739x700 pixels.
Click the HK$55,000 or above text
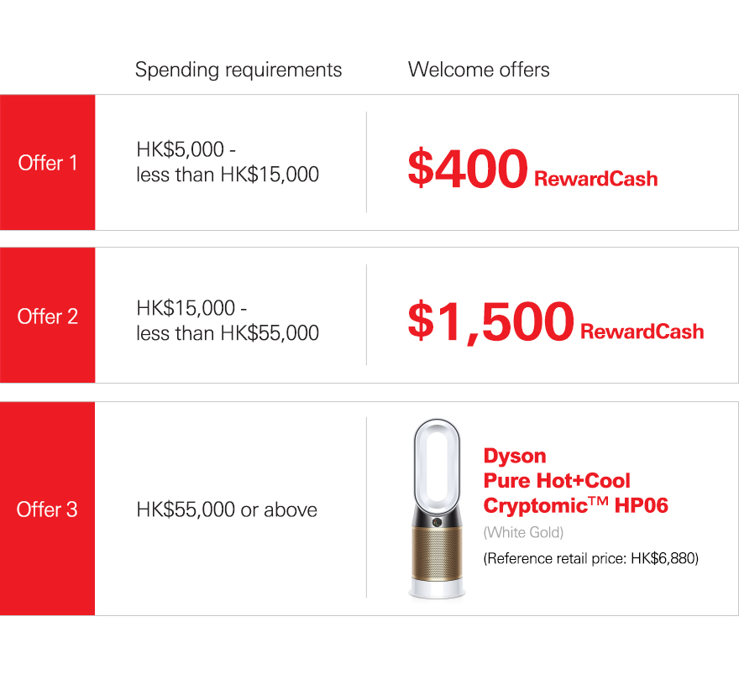[x=227, y=509]
